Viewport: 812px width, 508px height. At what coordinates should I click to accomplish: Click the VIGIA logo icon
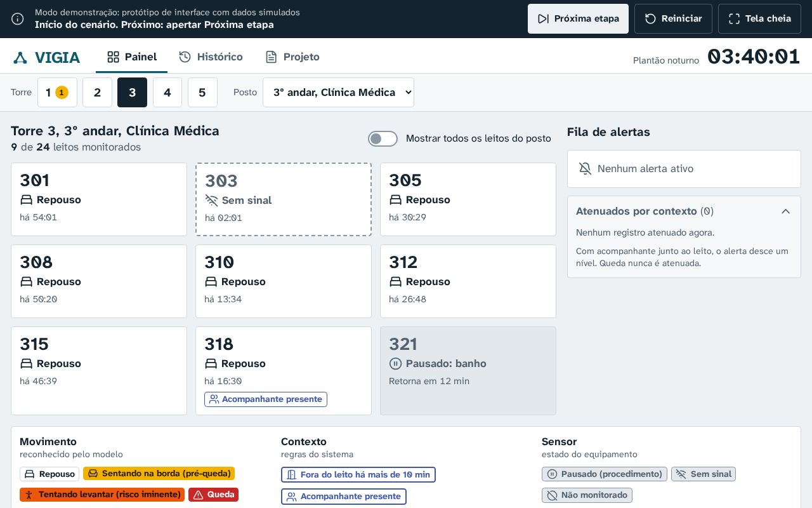[x=20, y=58]
